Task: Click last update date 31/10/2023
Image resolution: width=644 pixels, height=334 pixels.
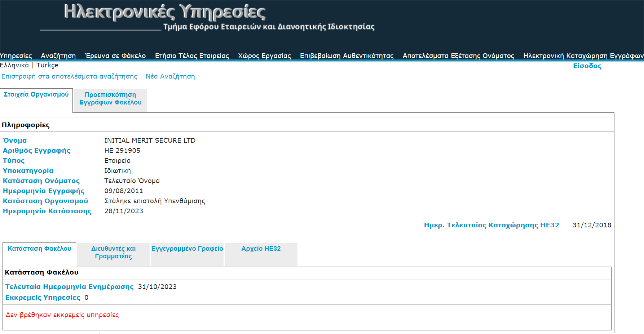Action: 157,287
